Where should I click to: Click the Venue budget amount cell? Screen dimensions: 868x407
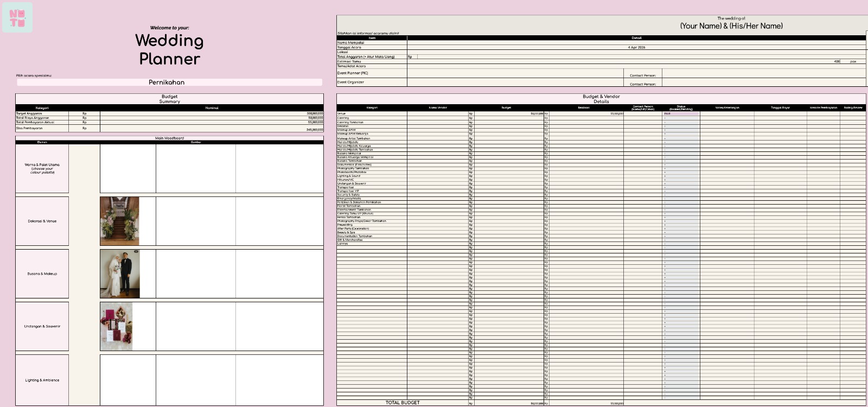(508, 113)
